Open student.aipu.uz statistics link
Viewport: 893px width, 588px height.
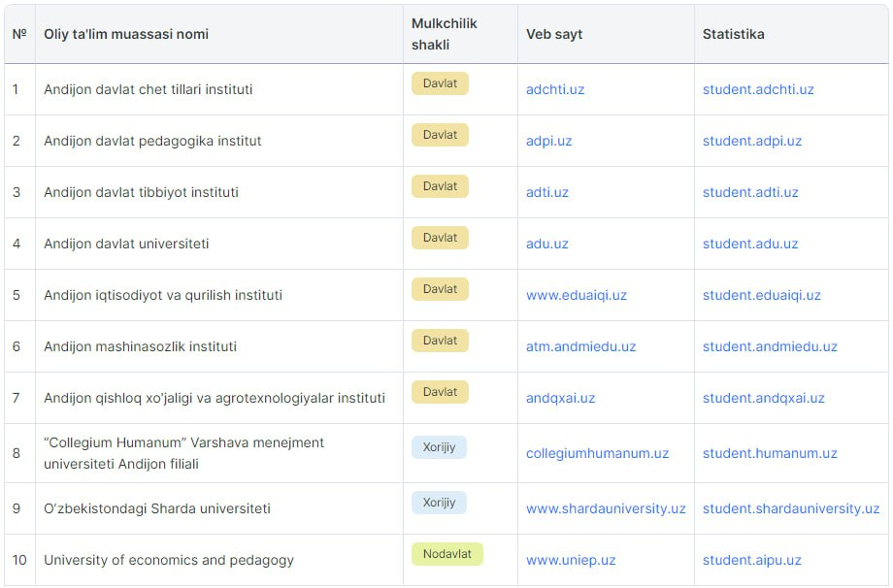coord(751,560)
